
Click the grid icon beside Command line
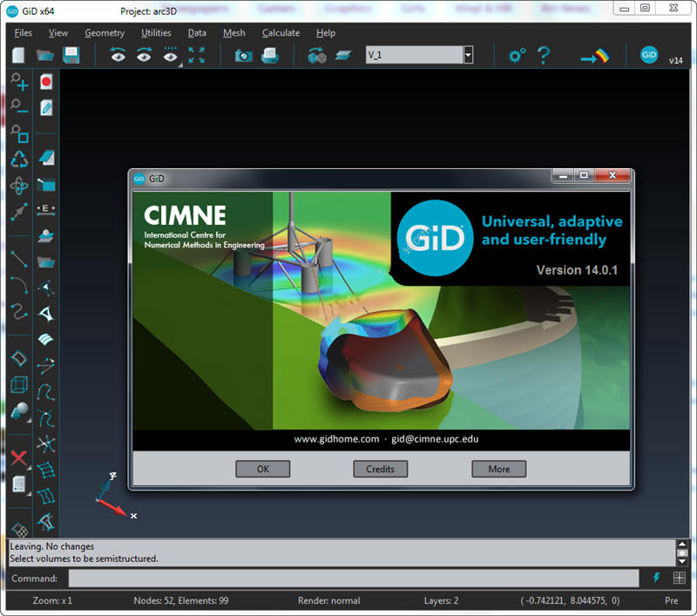pyautogui.click(x=680, y=578)
